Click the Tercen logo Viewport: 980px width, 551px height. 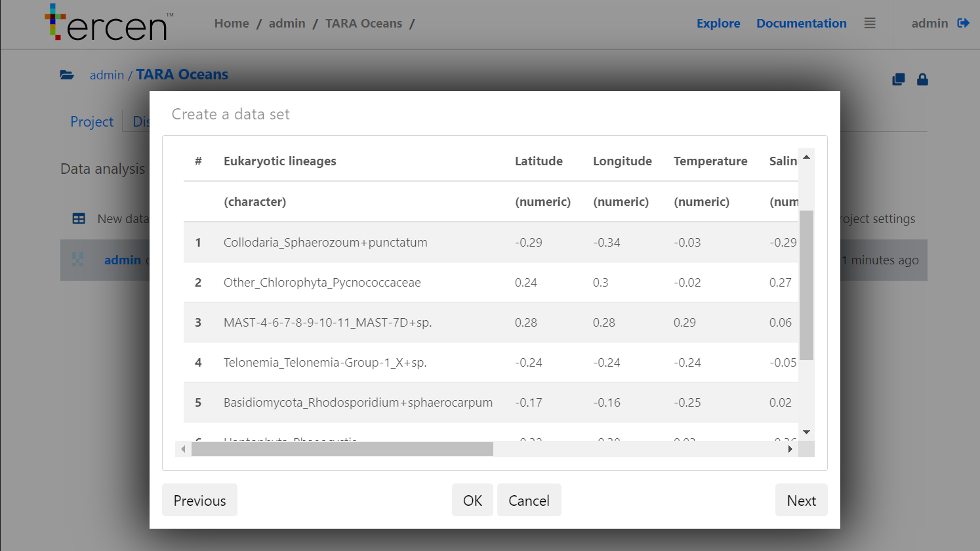pos(109,22)
